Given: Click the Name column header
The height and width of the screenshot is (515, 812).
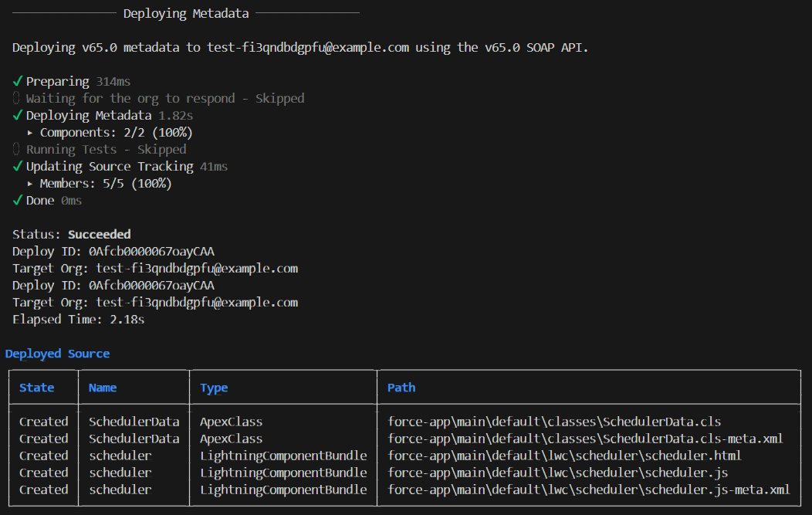Looking at the screenshot, I should point(103,388).
